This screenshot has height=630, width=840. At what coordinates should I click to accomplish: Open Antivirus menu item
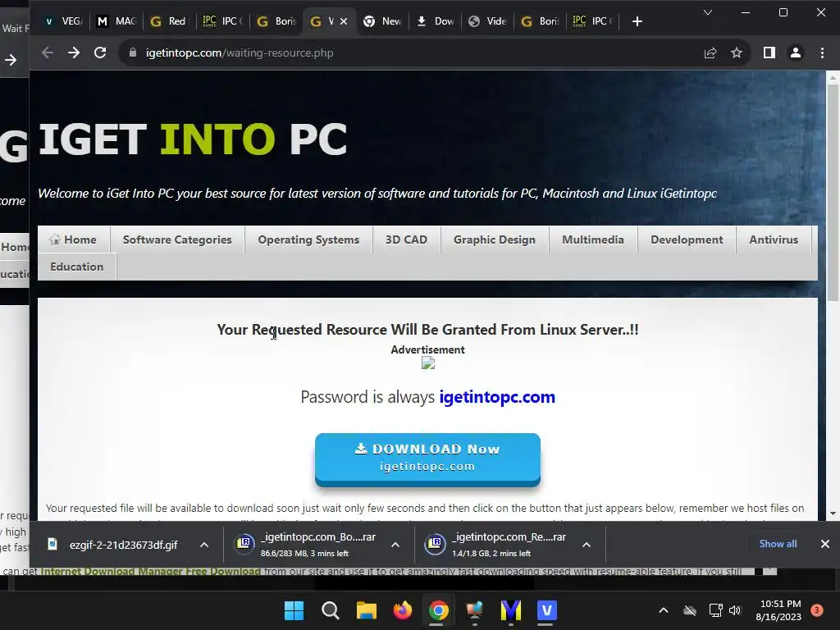coord(774,240)
